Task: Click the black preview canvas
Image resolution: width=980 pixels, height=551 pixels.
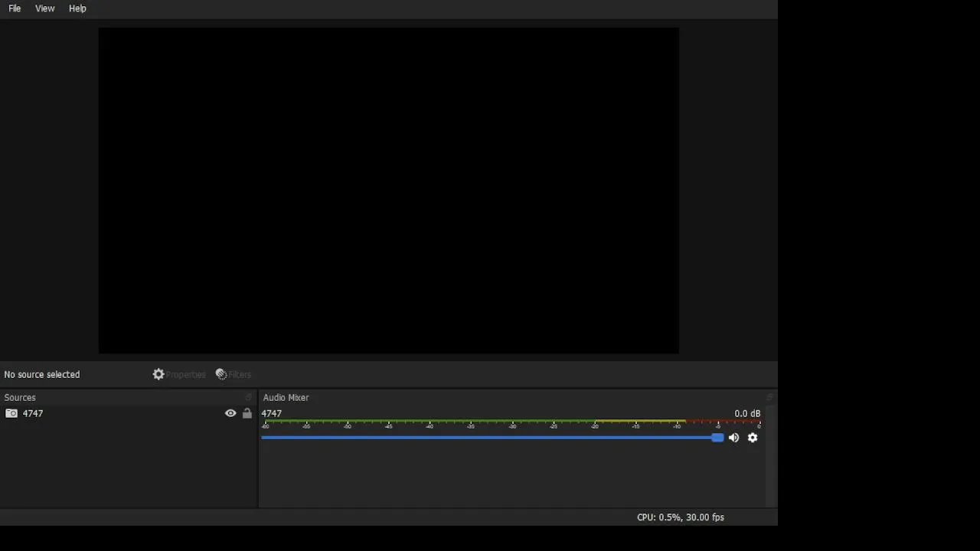Action: [388, 191]
